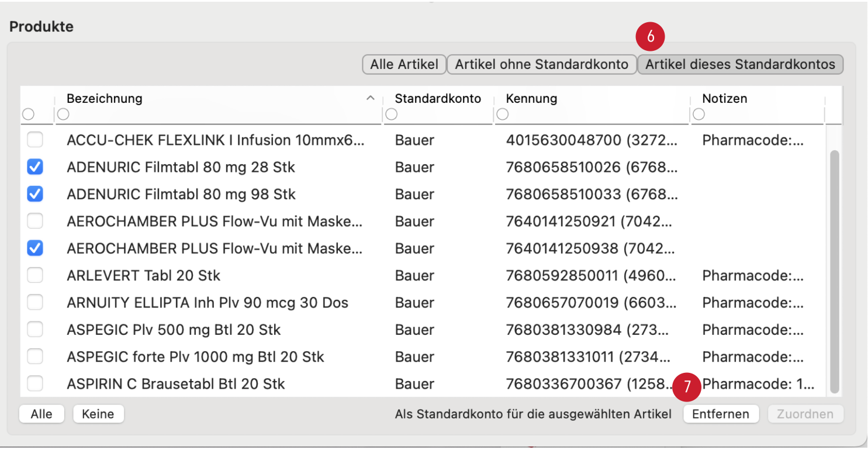This screenshot has height=450, width=868.
Task: Click the filter circle under Notizen header
Action: 699,115
